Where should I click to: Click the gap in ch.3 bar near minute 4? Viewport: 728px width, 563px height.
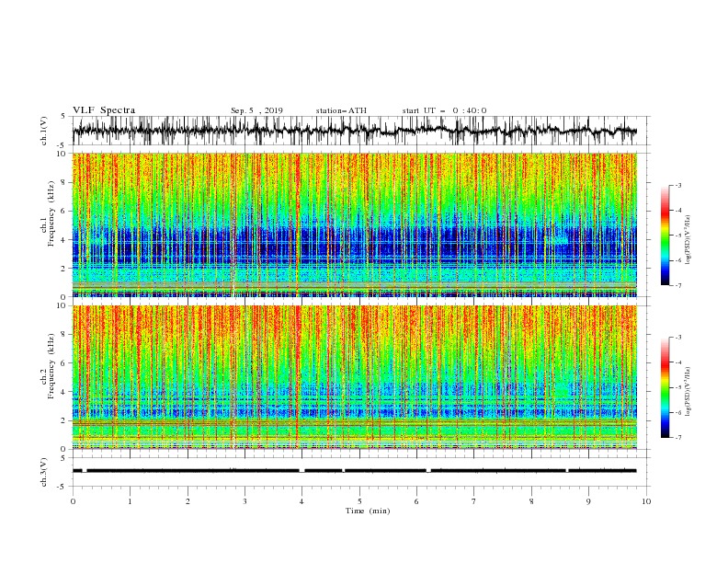301,471
